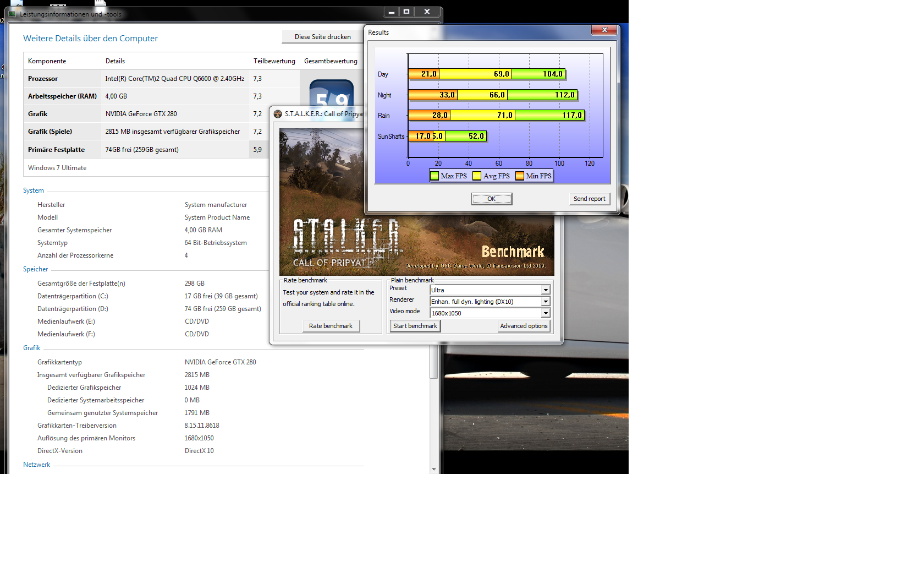Click Datenträgerpartition (C:) label
The height and width of the screenshot is (578, 924).
73,296
